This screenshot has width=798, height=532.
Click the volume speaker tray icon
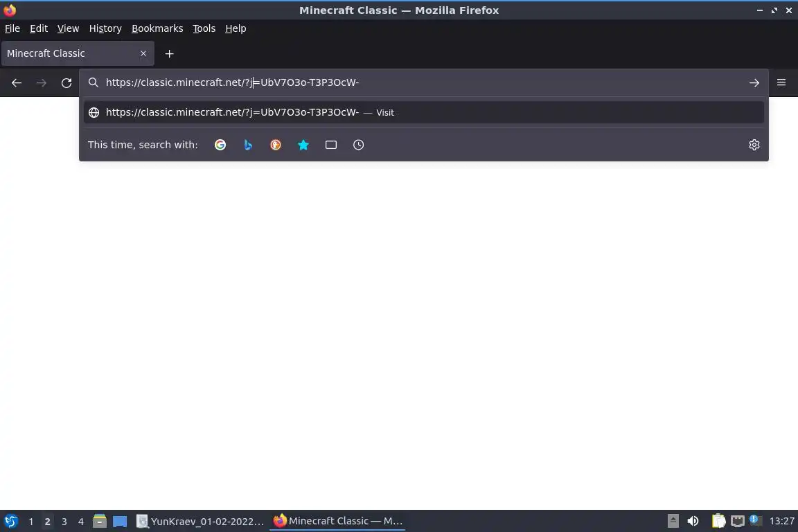pos(693,521)
